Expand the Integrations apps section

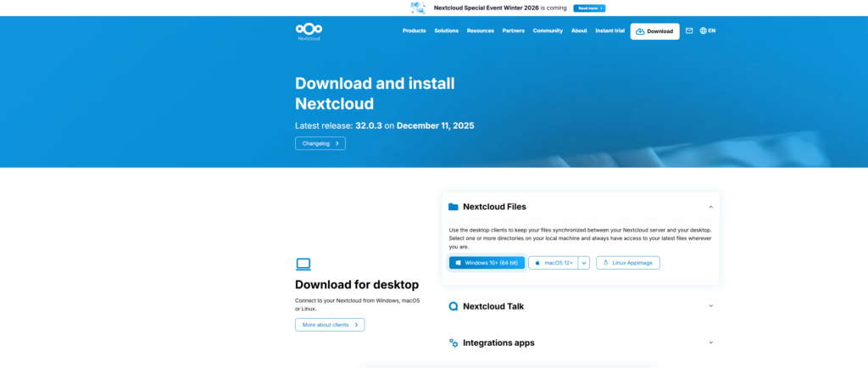[x=710, y=343]
